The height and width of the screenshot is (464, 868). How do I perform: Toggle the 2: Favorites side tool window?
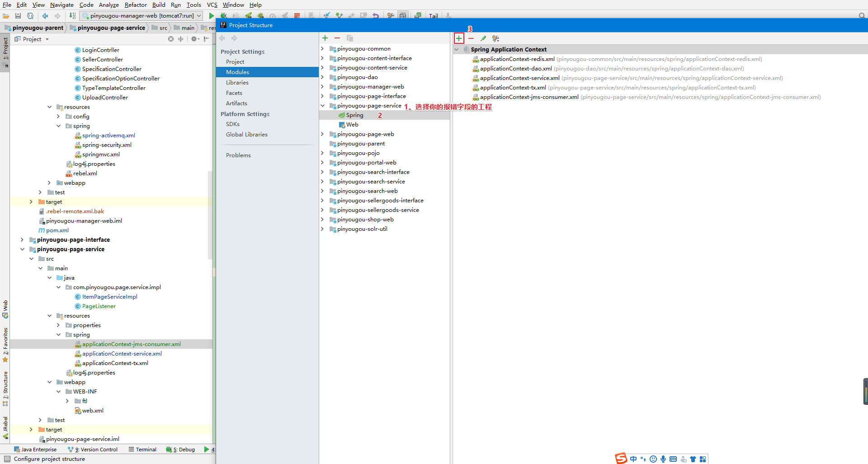pos(5,345)
